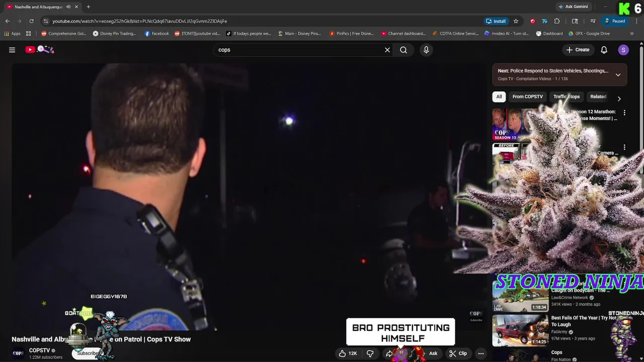This screenshot has width=644, height=362.
Task: Open the PinPics bookmark
Action: tap(351, 34)
